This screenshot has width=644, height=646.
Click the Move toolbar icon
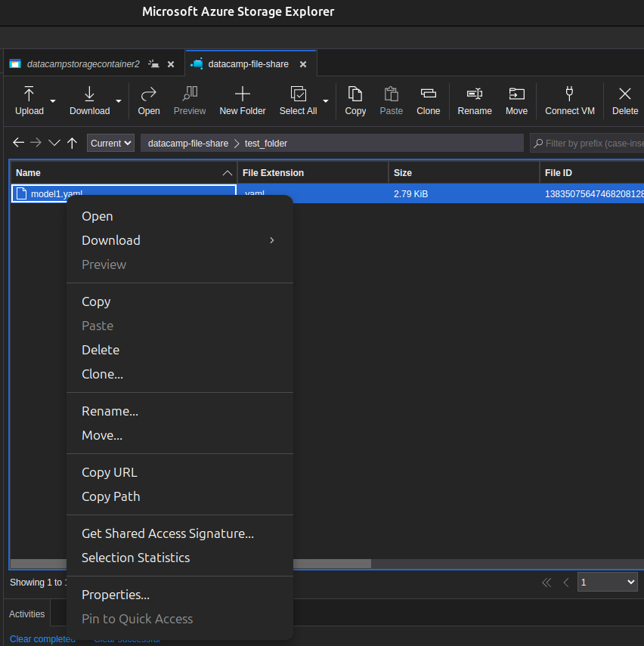click(x=516, y=100)
